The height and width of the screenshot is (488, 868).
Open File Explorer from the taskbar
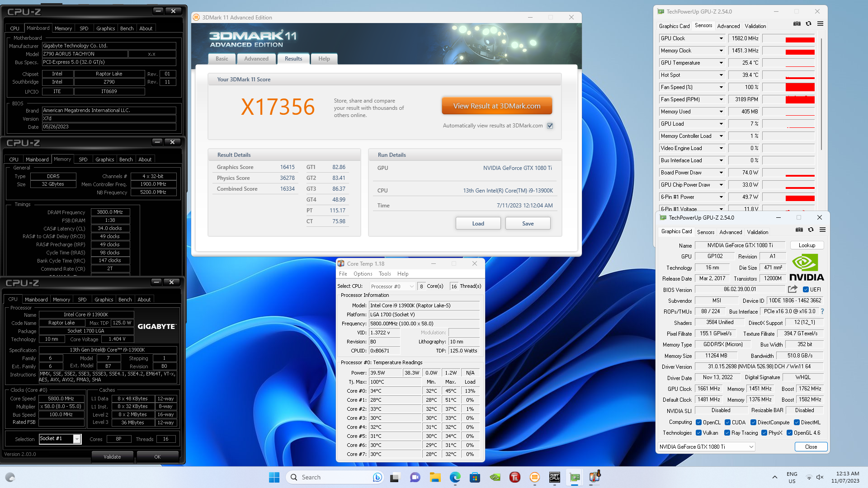pyautogui.click(x=435, y=477)
